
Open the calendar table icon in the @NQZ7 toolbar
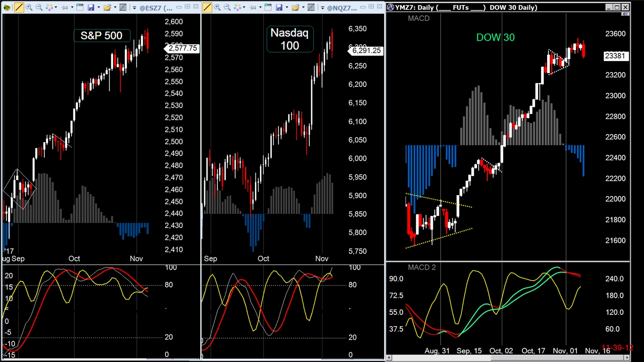(x=268, y=7)
